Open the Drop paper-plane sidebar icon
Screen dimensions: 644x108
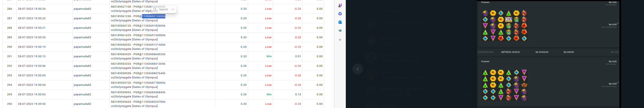(x=340, y=30)
